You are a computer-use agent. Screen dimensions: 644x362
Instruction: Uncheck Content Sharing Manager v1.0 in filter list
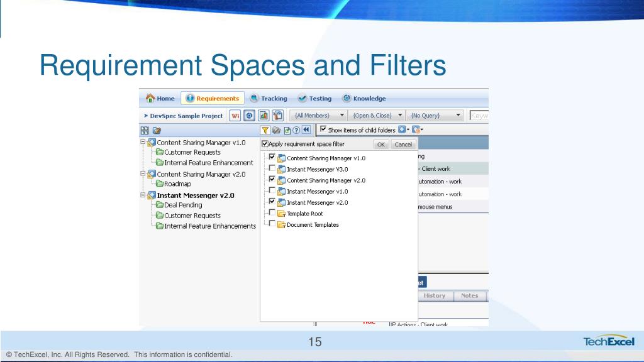(272, 157)
